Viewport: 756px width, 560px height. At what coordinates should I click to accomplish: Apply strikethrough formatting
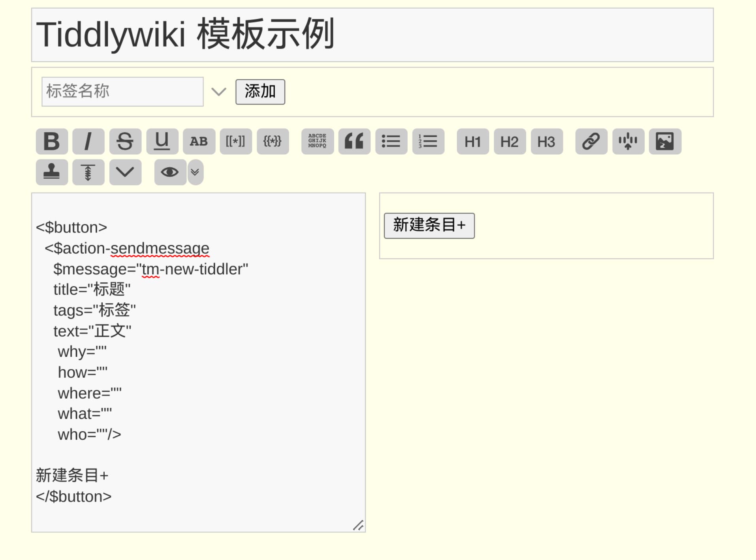click(125, 141)
